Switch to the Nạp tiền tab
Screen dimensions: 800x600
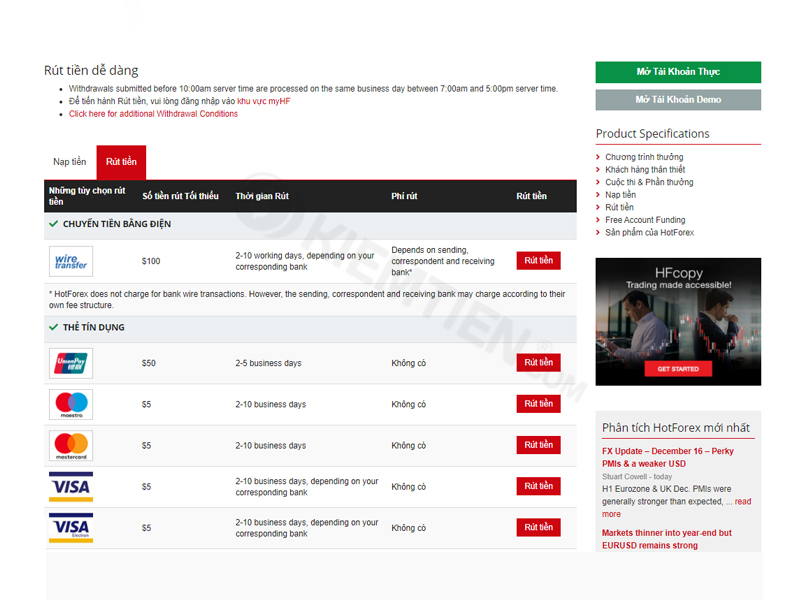click(x=70, y=162)
